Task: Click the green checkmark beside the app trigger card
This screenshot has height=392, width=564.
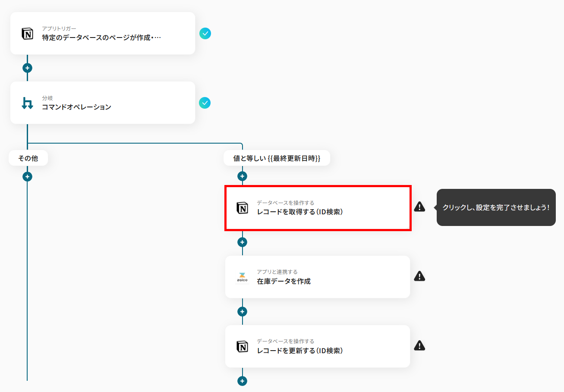Action: tap(205, 33)
